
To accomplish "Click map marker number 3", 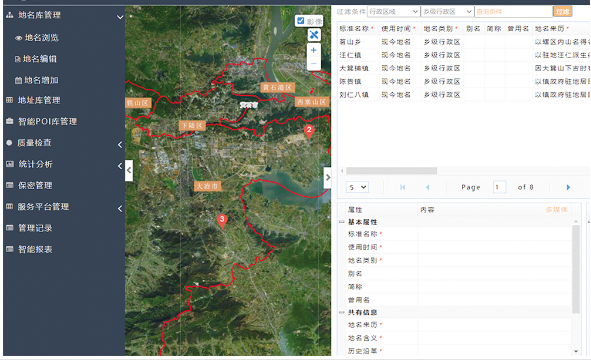I will (x=222, y=221).
